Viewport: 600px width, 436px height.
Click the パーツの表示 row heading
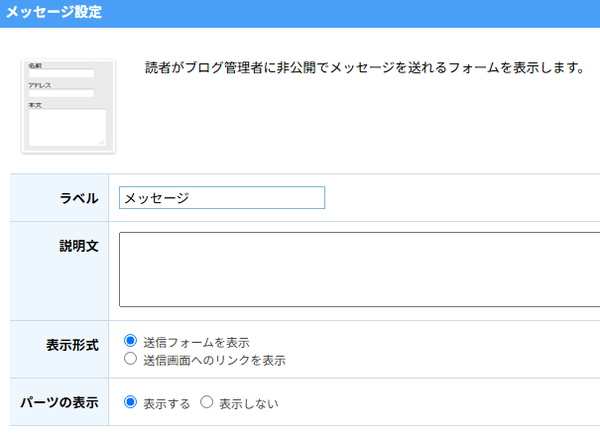tap(59, 402)
